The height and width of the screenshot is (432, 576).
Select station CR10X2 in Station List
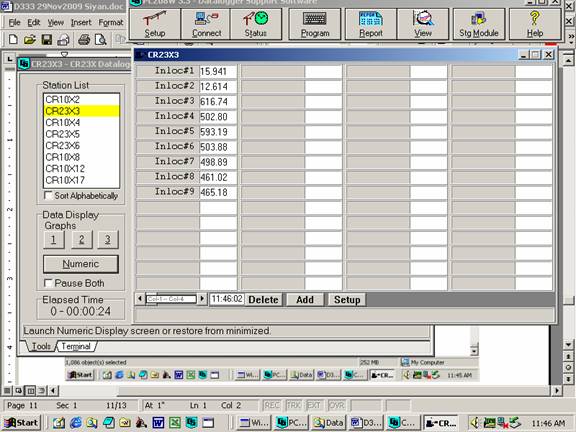[81, 99]
